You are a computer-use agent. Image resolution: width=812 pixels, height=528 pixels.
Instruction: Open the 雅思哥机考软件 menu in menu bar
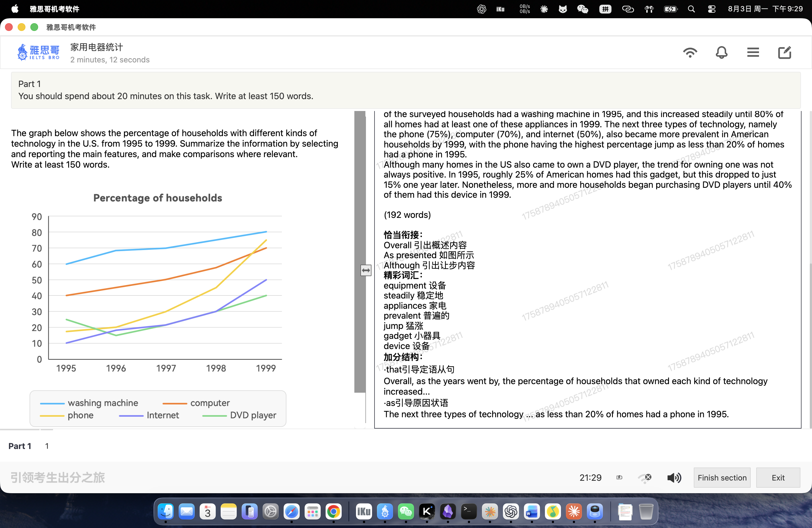pos(54,9)
